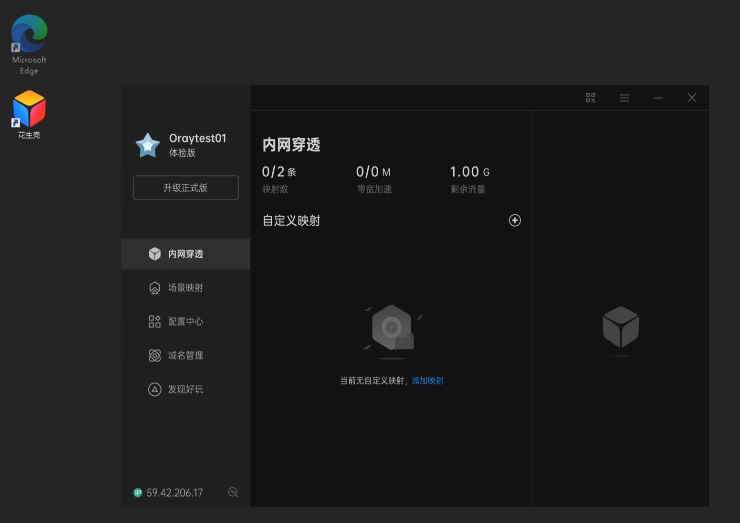The image size is (740, 523).
Task: Open the 花生壳 desktop shortcut
Action: click(29, 115)
